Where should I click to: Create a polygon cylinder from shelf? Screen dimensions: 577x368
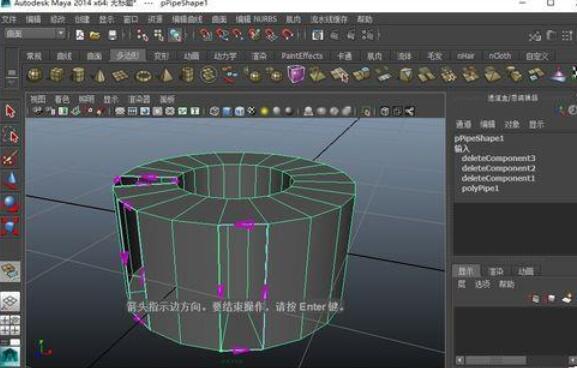[x=78, y=75]
